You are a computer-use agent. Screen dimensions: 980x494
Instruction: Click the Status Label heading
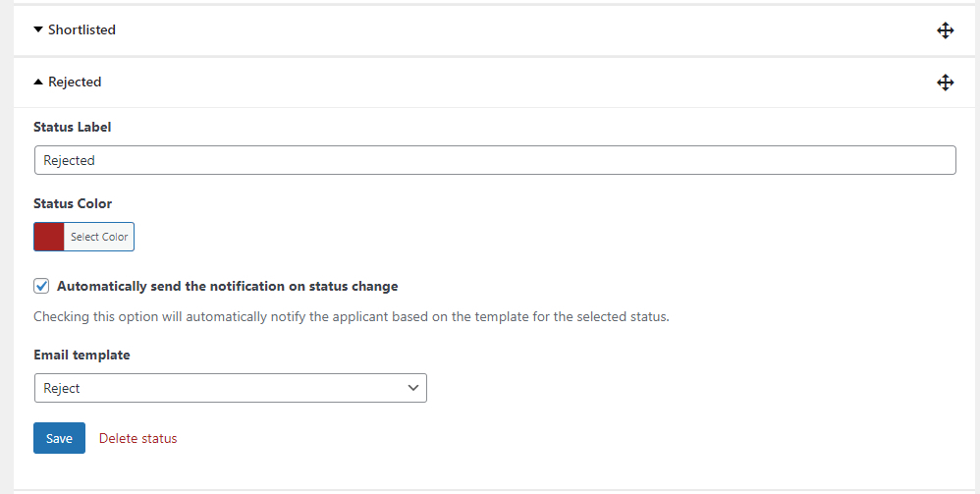click(x=73, y=127)
